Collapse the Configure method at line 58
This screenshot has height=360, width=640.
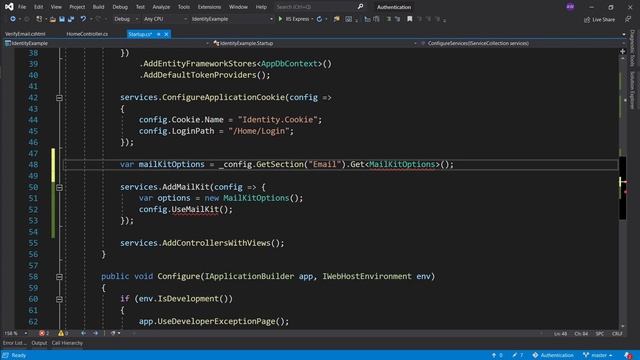pyautogui.click(x=59, y=277)
